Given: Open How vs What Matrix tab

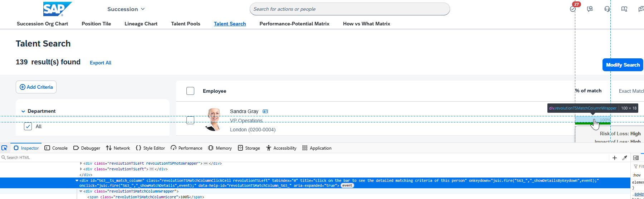Looking at the screenshot, I should [x=367, y=24].
